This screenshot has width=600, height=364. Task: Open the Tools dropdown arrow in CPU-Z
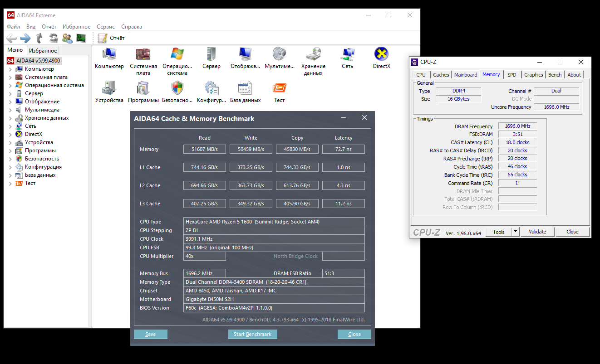[515, 232]
